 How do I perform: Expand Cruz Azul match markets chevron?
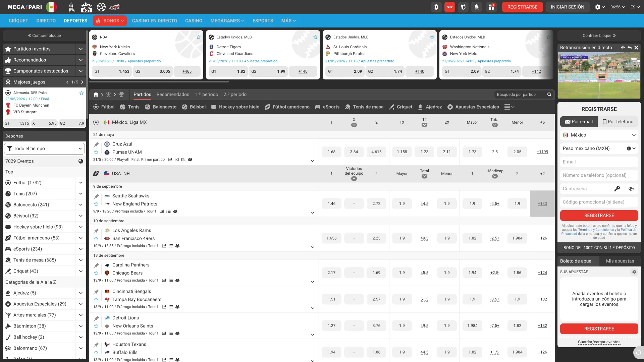(313, 161)
